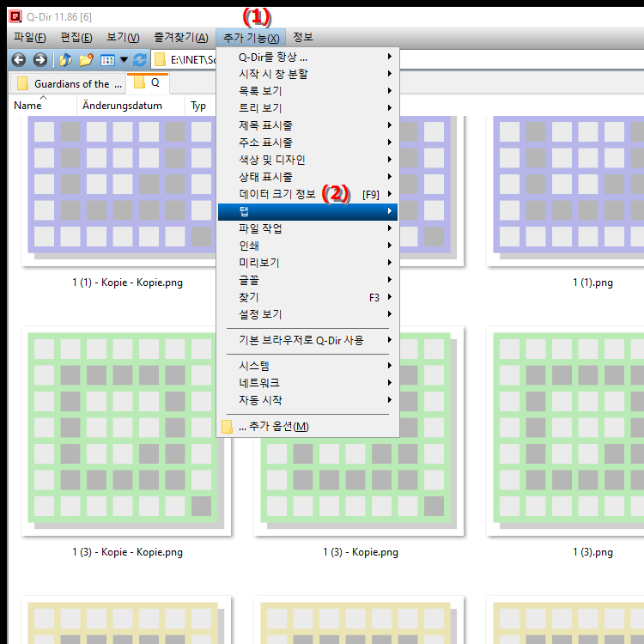Open the 데이터 크기 정보 [F9] entry
The height and width of the screenshot is (644, 644).
coord(307,194)
